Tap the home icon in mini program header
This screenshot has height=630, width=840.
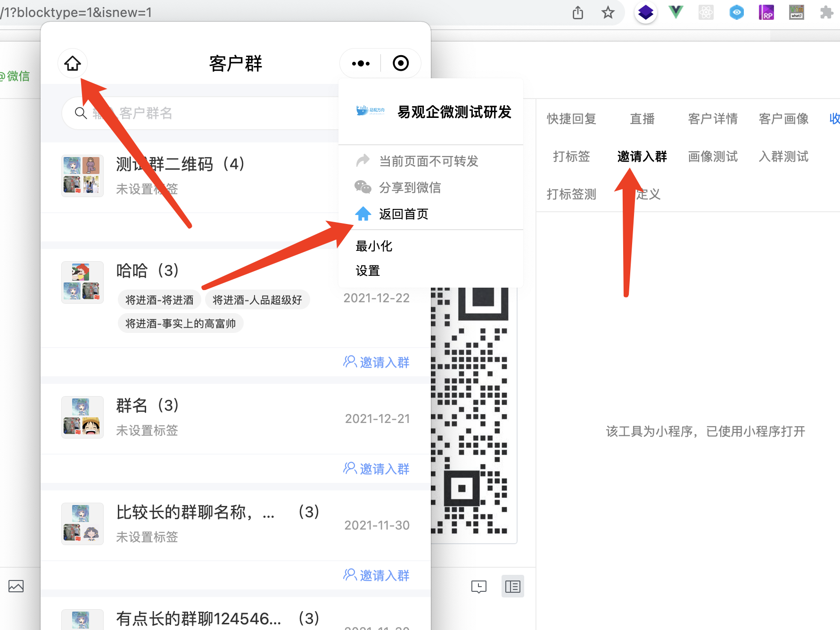(x=73, y=63)
